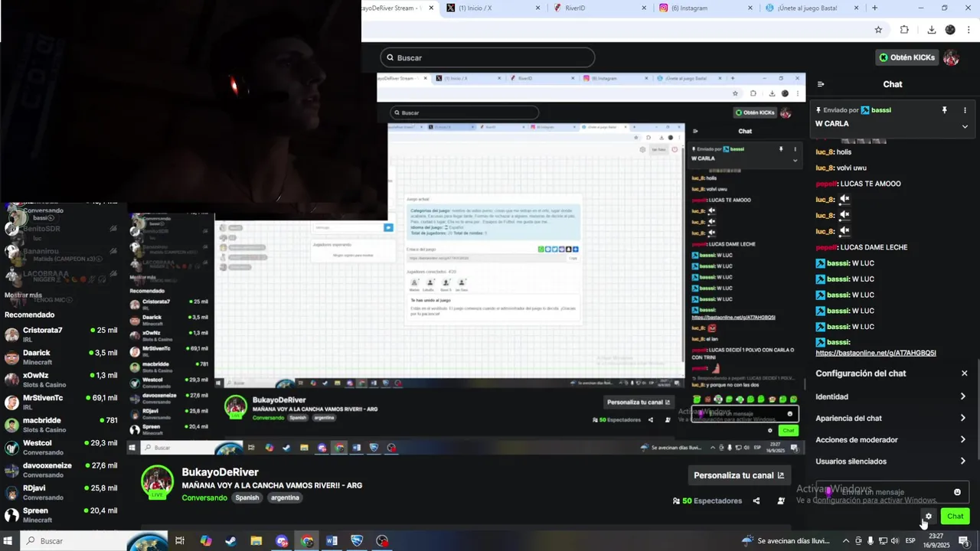Click the Windows taskbar Buscar box
Viewport: 980px width, 551px height.
pos(92,541)
